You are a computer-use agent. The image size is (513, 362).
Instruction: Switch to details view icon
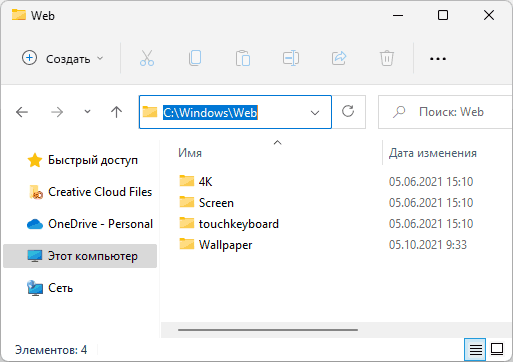[x=475, y=349]
